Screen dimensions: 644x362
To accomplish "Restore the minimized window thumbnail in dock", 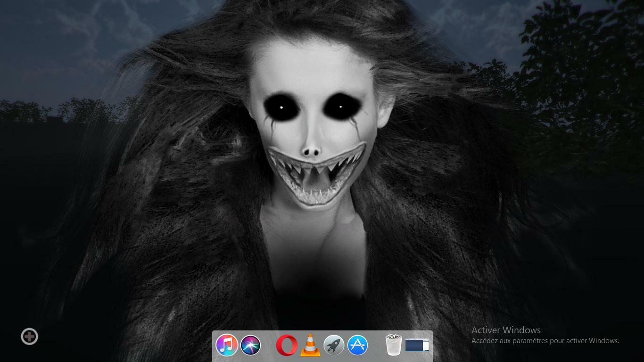I will [417, 346].
